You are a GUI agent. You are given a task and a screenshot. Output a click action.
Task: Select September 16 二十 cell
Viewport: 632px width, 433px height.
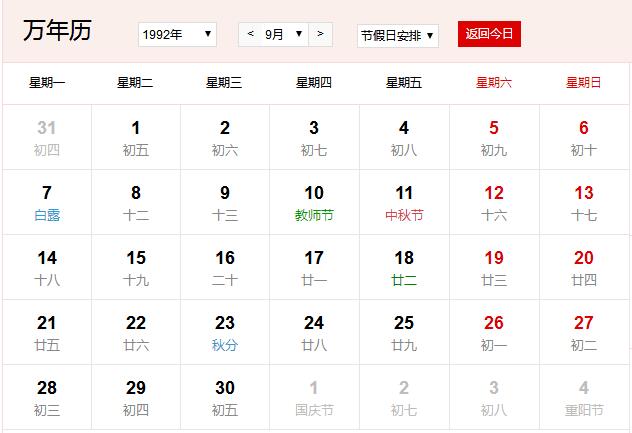[225, 267]
